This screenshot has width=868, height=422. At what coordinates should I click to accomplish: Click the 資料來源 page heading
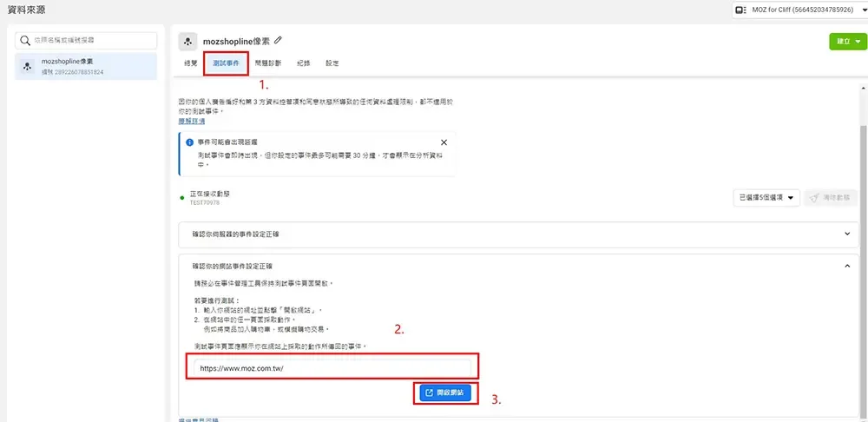pyautogui.click(x=27, y=10)
